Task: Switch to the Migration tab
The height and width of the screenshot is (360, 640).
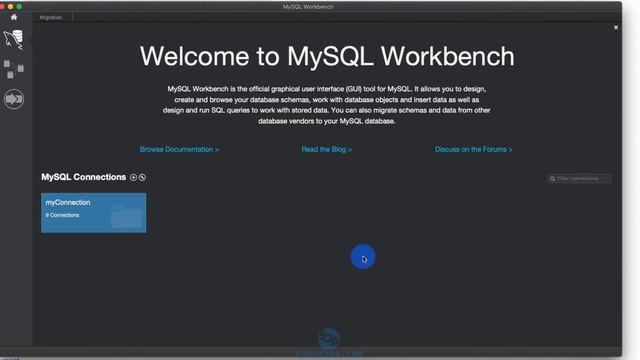Action: pyautogui.click(x=51, y=18)
